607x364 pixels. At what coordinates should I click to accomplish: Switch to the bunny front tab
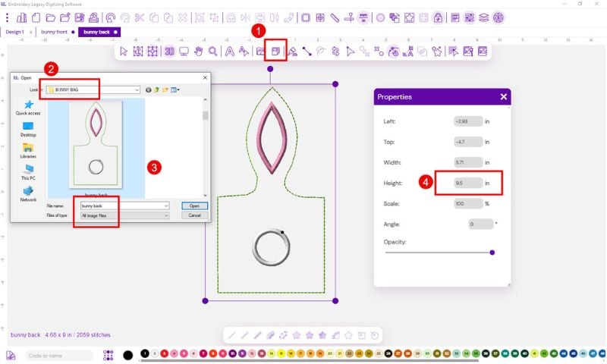coord(55,33)
